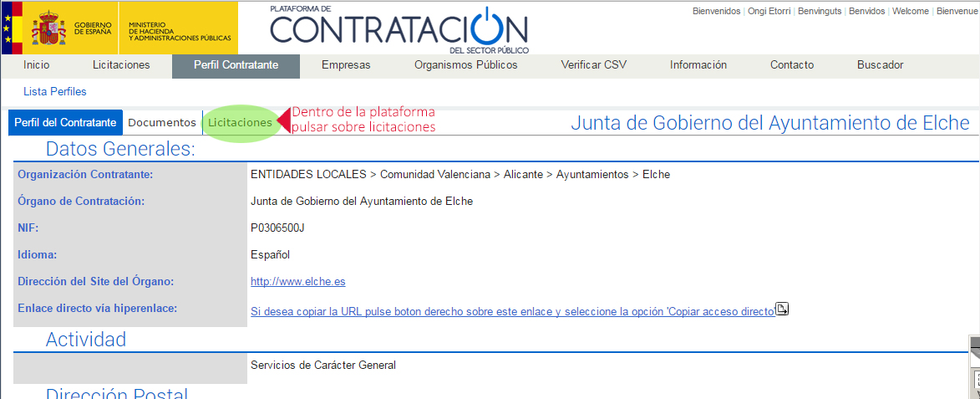
Task: Click the Ministerio de Hacienda banner text
Action: pyautogui.click(x=180, y=31)
